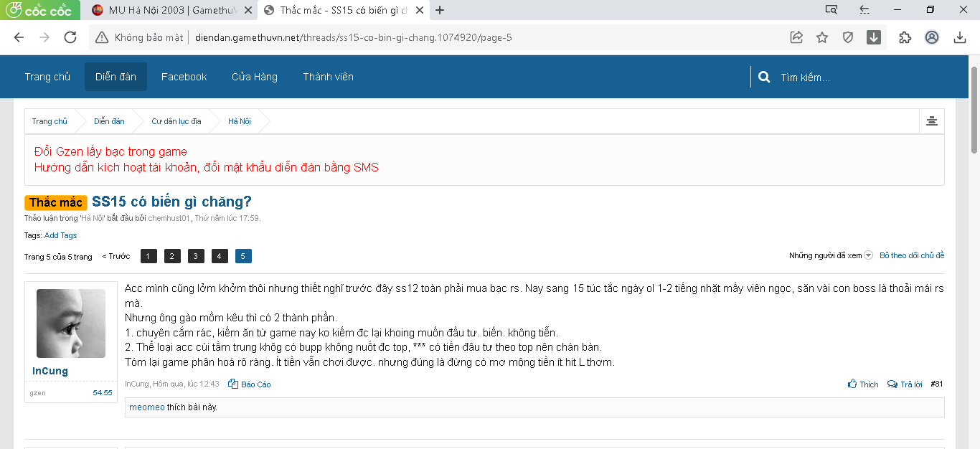Toggle "Bỏ theo dõi chủ đề" link

pos(912,255)
